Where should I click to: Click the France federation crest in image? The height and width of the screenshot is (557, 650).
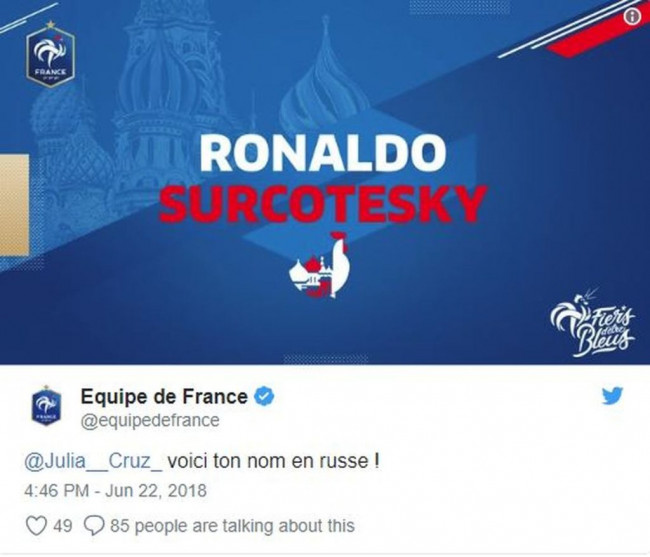pyautogui.click(x=50, y=54)
